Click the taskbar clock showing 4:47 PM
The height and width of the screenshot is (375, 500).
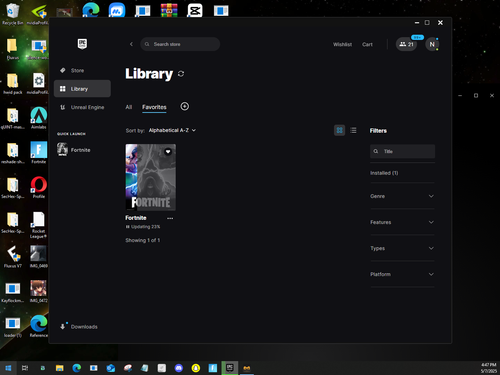pyautogui.click(x=489, y=368)
